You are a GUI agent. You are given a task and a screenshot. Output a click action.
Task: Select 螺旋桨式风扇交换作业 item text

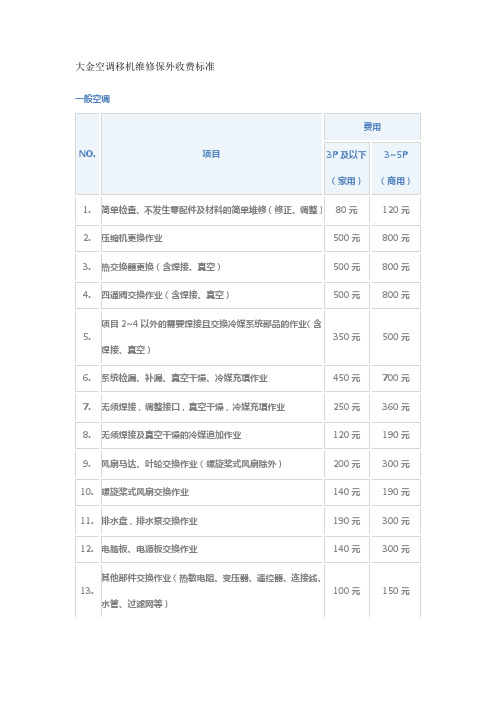(145, 492)
